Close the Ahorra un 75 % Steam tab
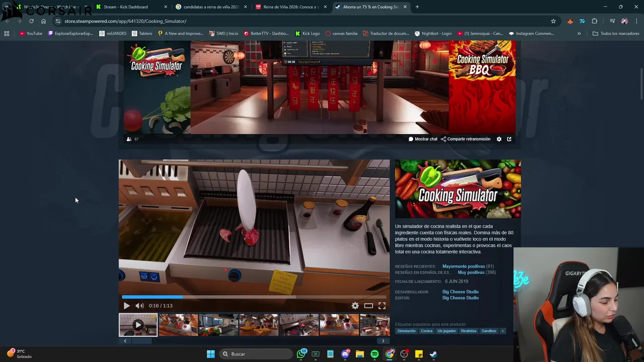 (405, 7)
